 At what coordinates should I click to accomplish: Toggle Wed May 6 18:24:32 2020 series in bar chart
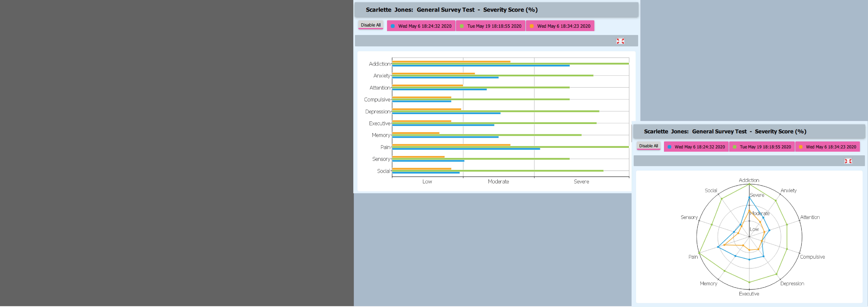pyautogui.click(x=421, y=26)
